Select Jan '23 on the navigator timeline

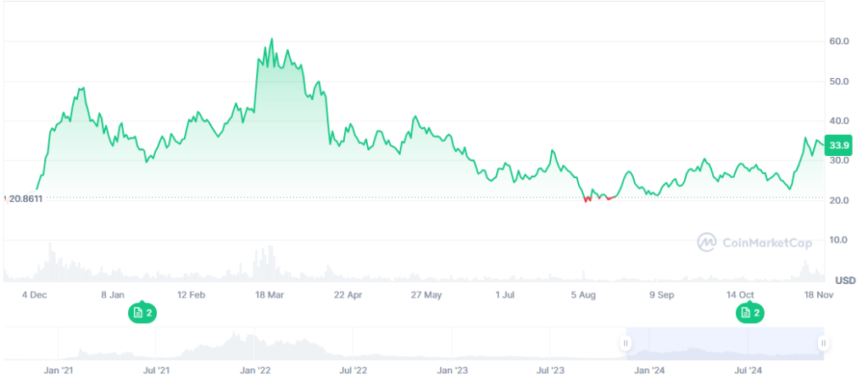pos(452,371)
